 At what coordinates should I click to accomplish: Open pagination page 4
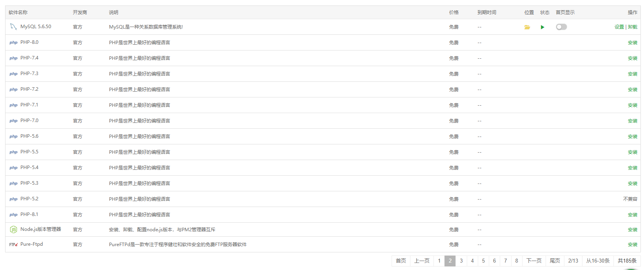tap(472, 261)
